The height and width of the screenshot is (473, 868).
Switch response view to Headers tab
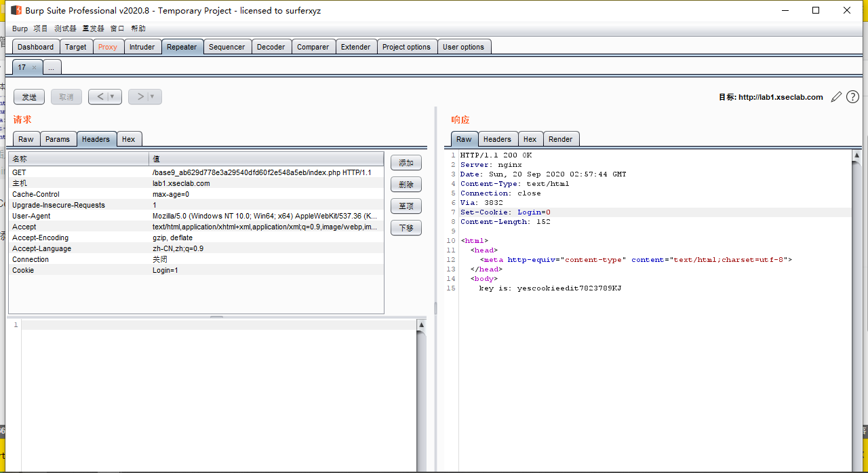click(497, 139)
